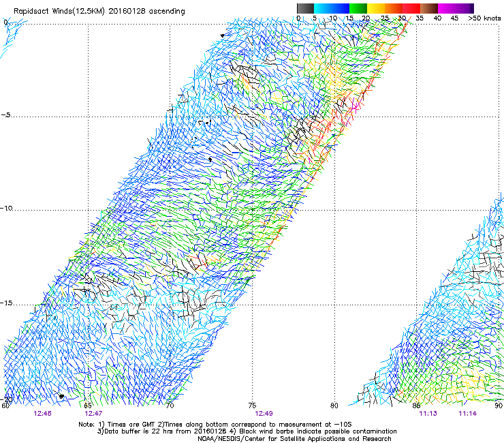Click the purple '12:49' time stamp
Viewport: 504px width, 443px height.
coord(264,414)
